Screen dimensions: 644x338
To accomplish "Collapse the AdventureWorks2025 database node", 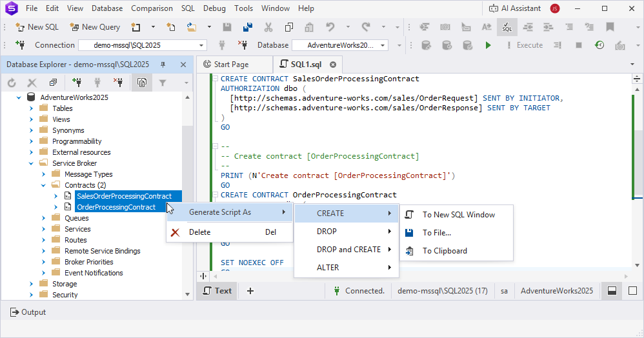I will 19,97.
